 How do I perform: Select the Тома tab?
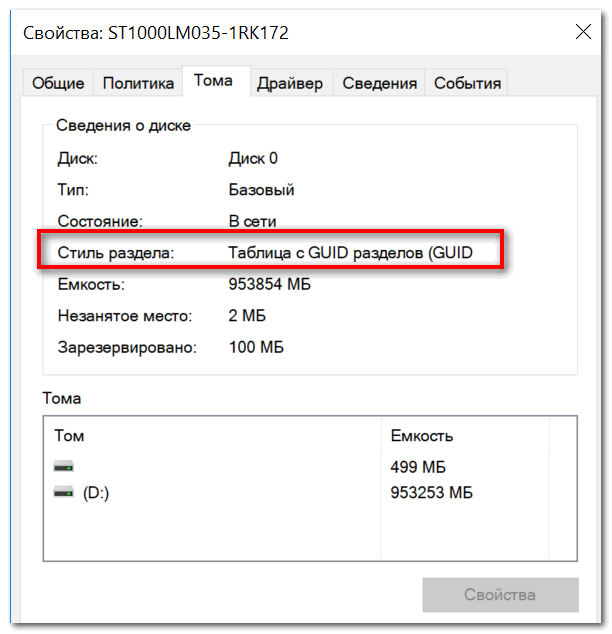point(214,81)
